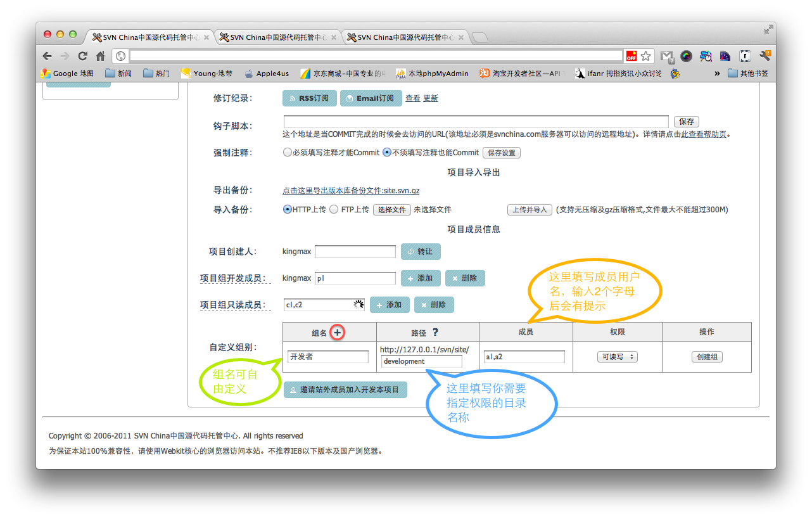Click the browser address bar
The width and height of the screenshot is (812, 519).
(376, 56)
